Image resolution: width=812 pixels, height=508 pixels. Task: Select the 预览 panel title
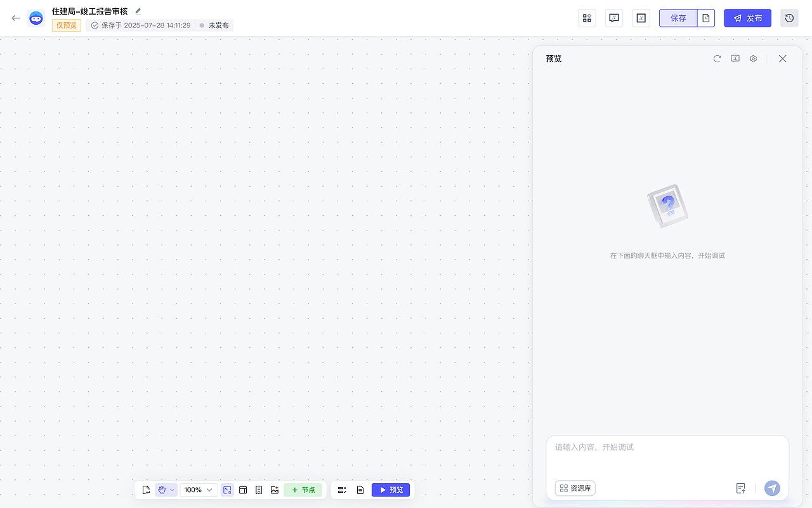(553, 58)
